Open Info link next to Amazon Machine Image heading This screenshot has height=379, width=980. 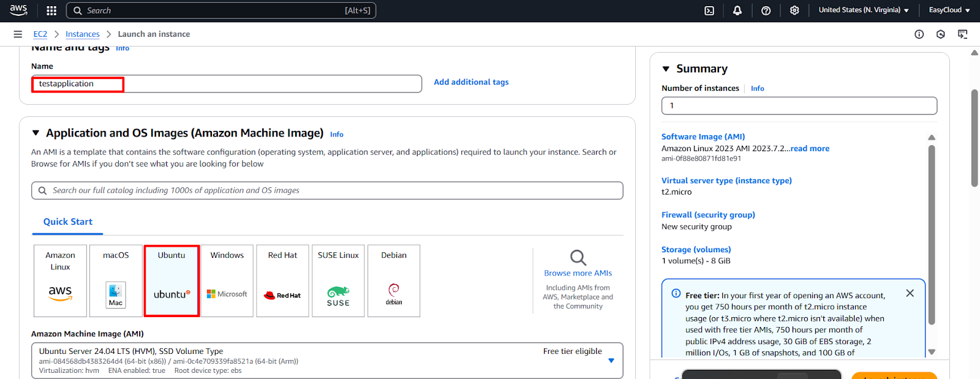pos(337,135)
